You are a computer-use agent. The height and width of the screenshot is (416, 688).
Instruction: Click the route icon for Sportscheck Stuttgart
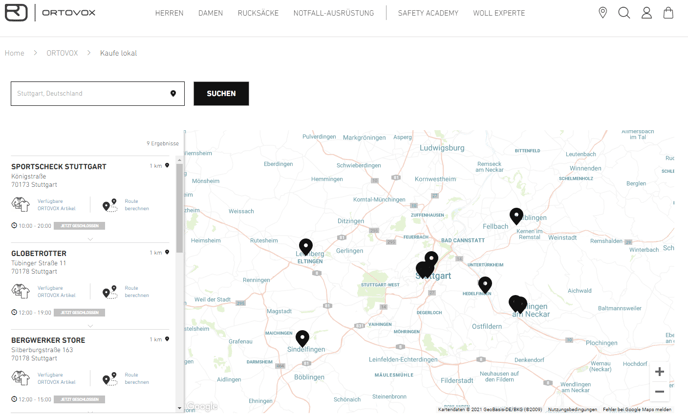tap(110, 205)
